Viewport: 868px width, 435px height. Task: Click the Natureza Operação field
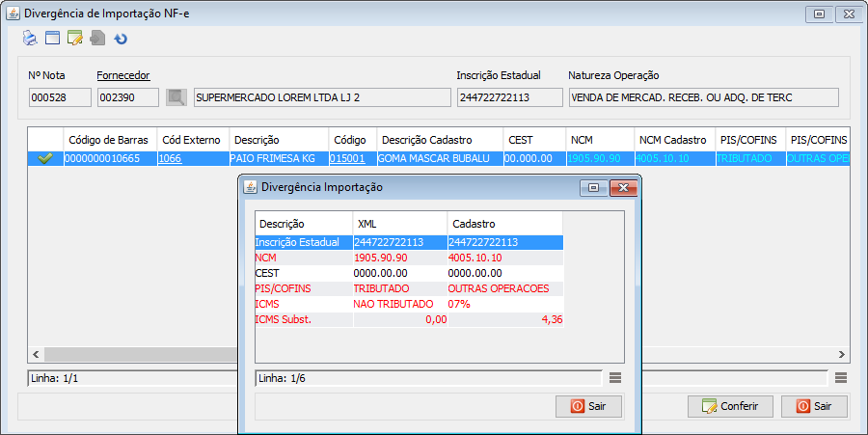pos(704,97)
